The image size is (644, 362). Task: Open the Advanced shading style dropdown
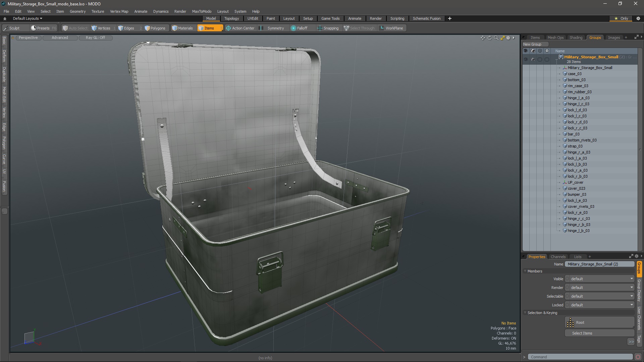point(60,38)
